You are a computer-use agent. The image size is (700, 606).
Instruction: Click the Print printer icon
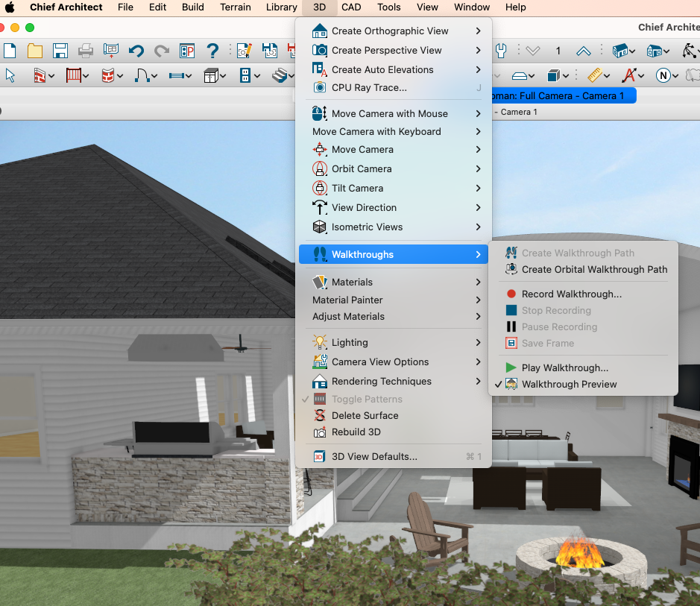coord(86,51)
